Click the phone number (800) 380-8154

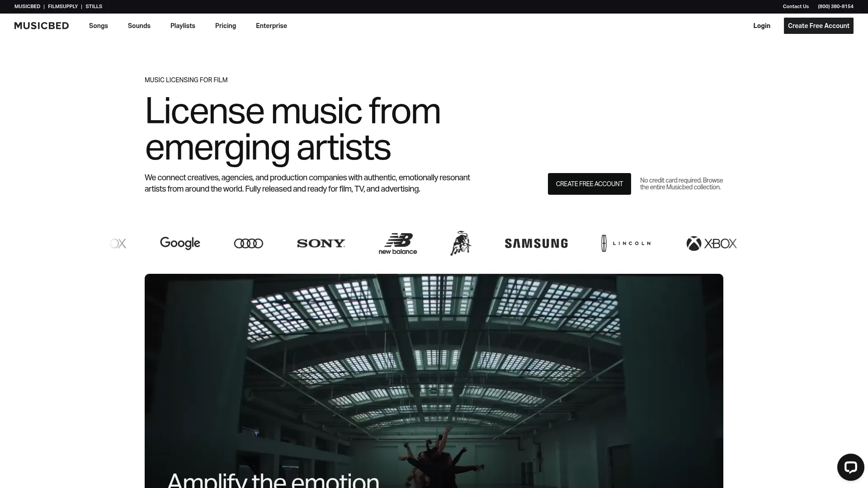click(835, 6)
